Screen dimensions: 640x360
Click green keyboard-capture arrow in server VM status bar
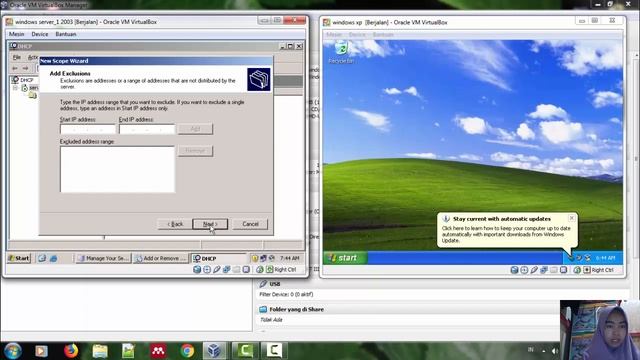pyautogui.click(x=270, y=269)
